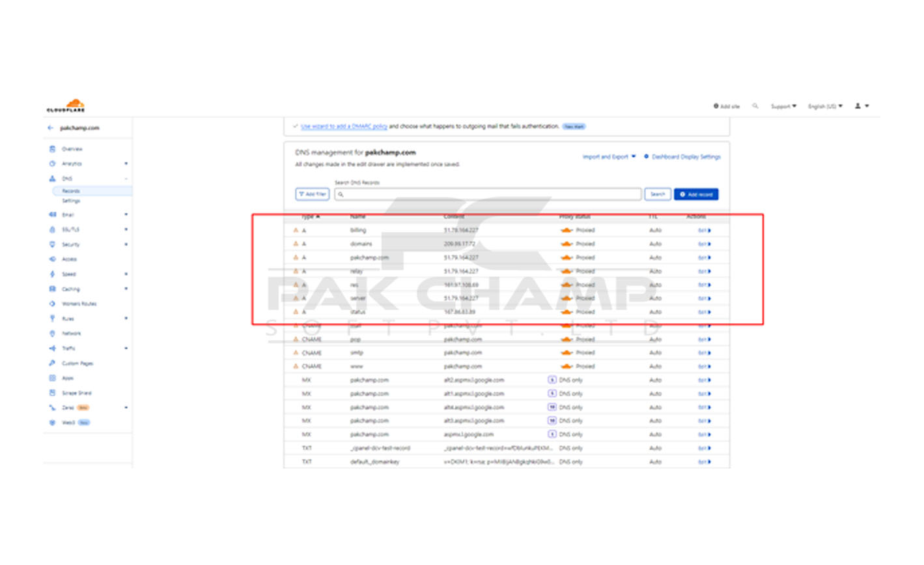Click the relay record name
This screenshot has width=924, height=565.
coord(356,271)
